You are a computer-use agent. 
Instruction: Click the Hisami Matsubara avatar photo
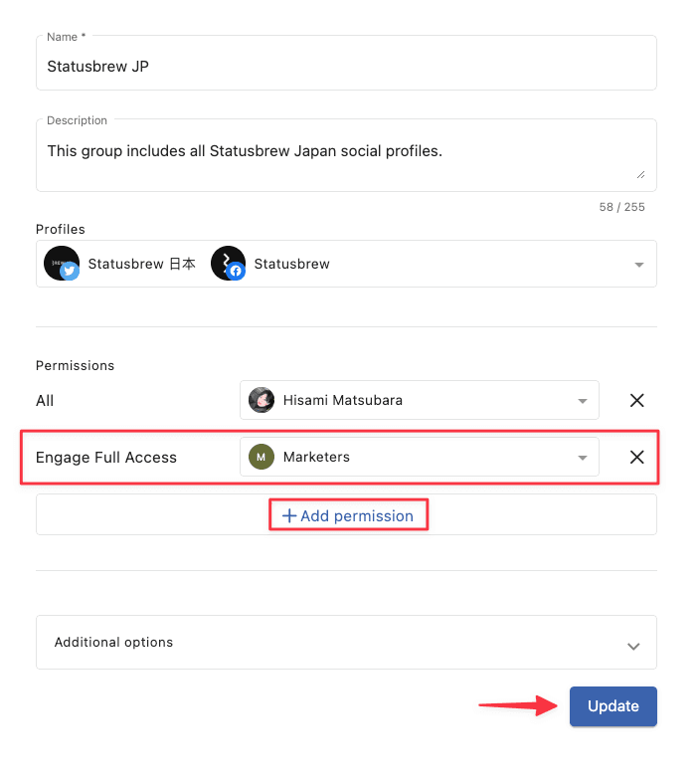(262, 400)
